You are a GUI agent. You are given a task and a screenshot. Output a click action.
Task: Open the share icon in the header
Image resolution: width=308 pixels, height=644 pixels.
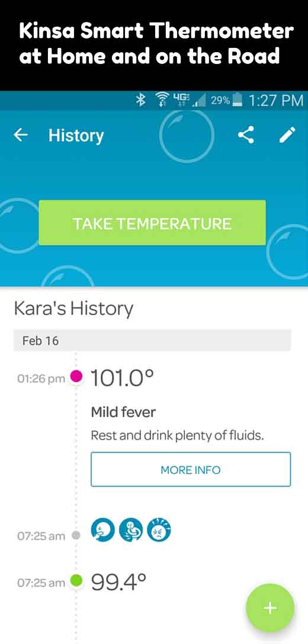click(246, 134)
